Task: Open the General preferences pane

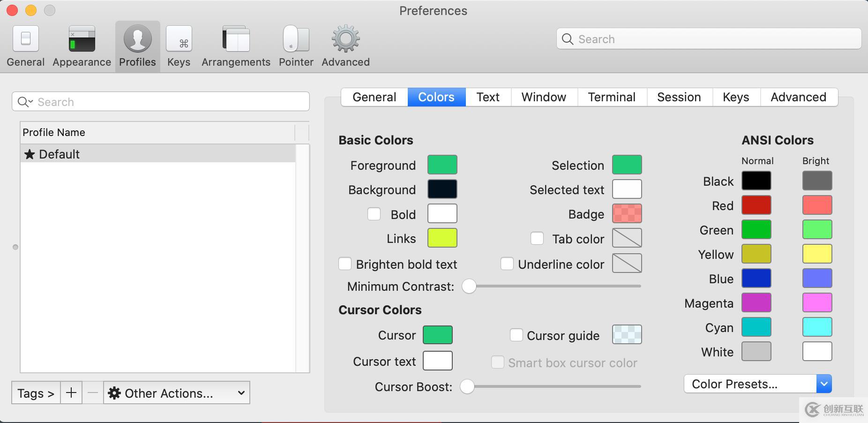Action: click(x=25, y=45)
